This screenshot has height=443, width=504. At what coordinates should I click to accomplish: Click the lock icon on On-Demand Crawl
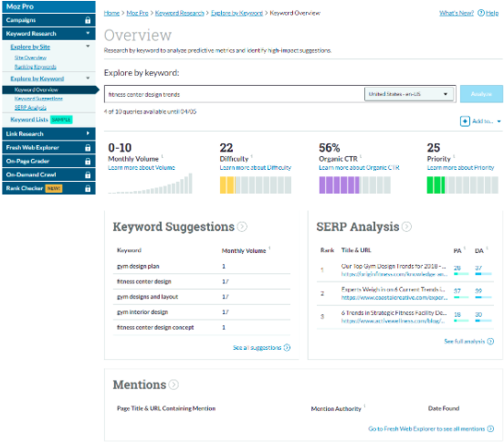click(x=88, y=174)
